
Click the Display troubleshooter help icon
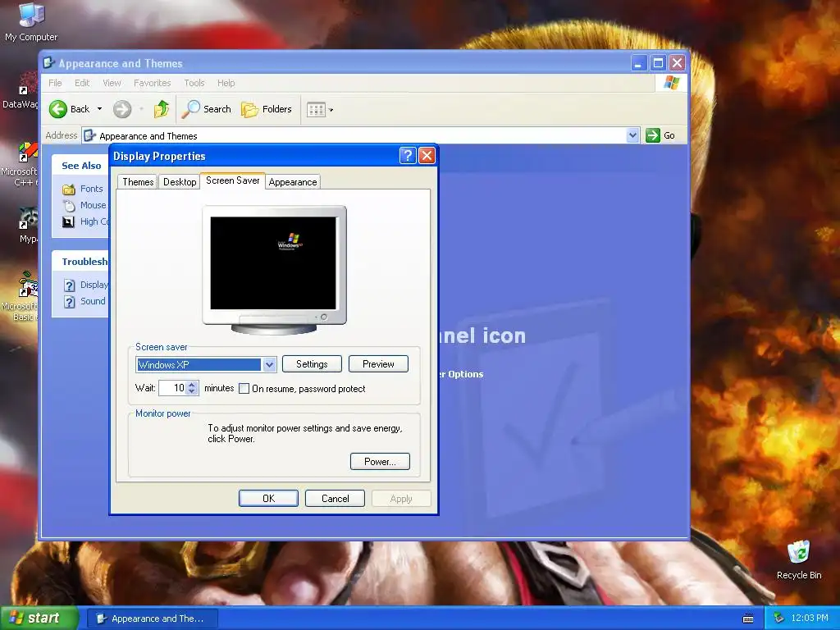[x=69, y=285]
